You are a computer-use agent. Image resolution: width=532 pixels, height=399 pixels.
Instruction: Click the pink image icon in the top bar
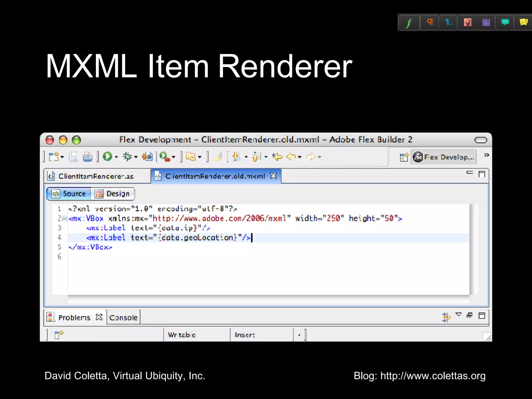[x=468, y=23]
